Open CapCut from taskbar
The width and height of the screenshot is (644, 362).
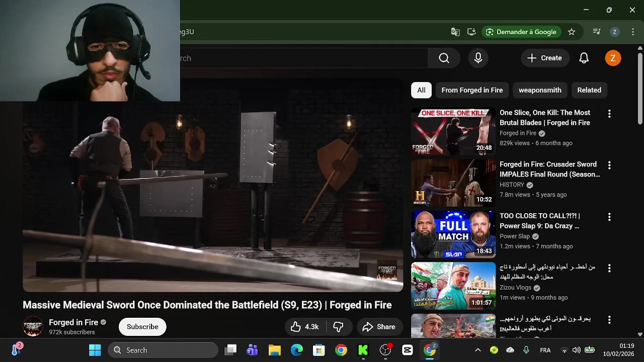point(408,350)
